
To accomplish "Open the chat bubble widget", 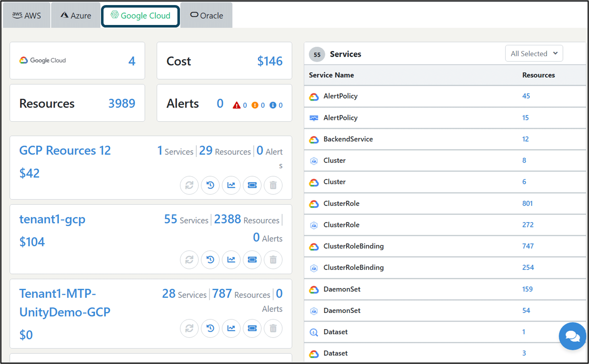I will tap(572, 336).
